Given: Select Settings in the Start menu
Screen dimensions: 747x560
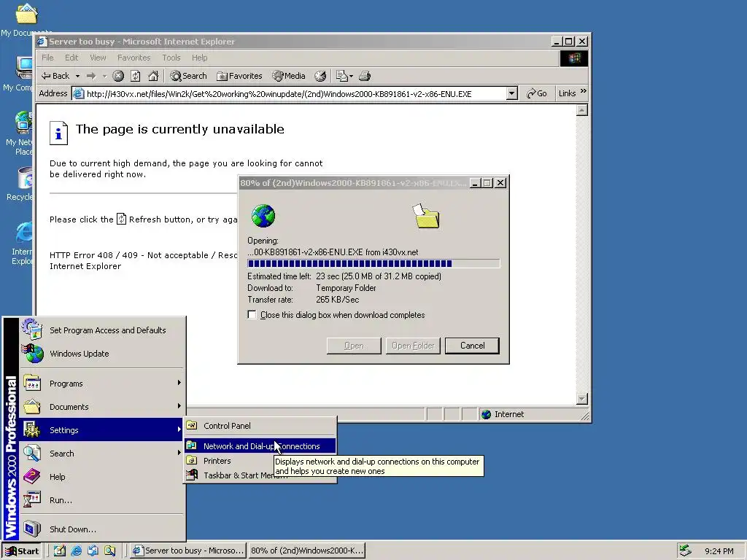Looking at the screenshot, I should [x=102, y=430].
